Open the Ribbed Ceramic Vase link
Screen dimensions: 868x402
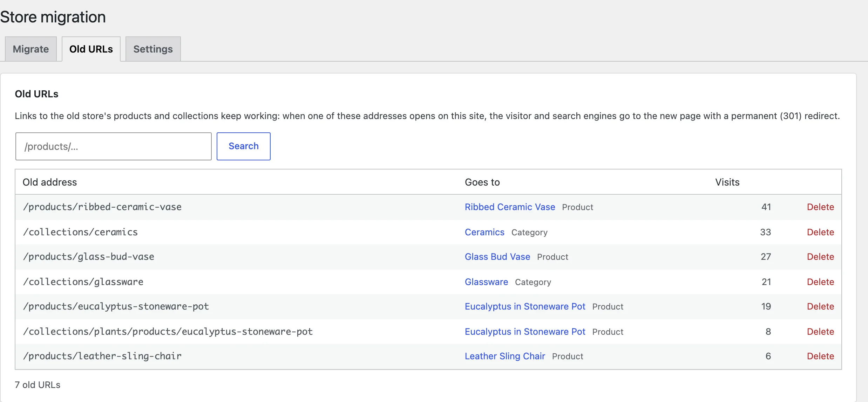510,207
